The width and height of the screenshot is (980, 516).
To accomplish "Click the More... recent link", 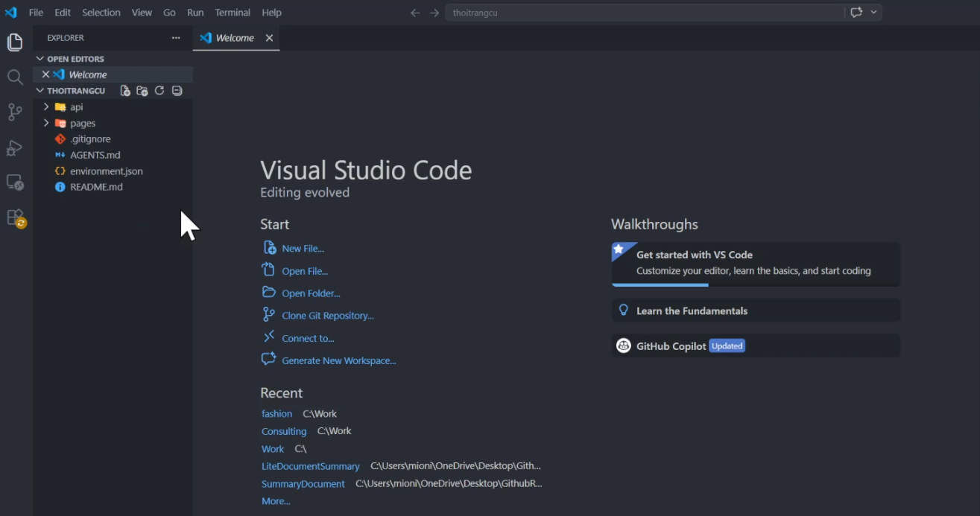I will tap(276, 501).
